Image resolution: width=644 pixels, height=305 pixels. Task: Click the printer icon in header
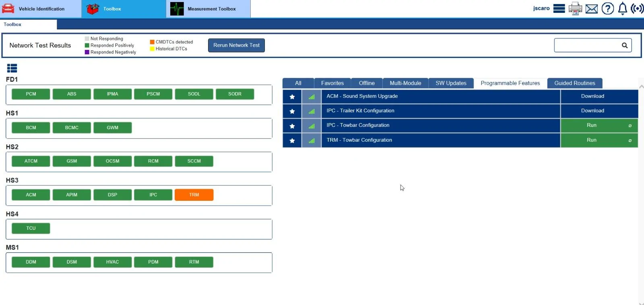click(x=575, y=8)
